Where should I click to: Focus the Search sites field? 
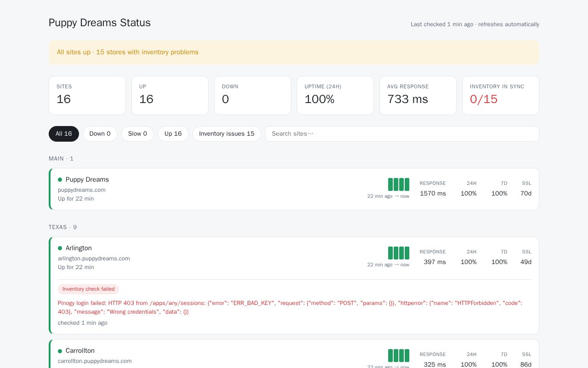pos(402,134)
